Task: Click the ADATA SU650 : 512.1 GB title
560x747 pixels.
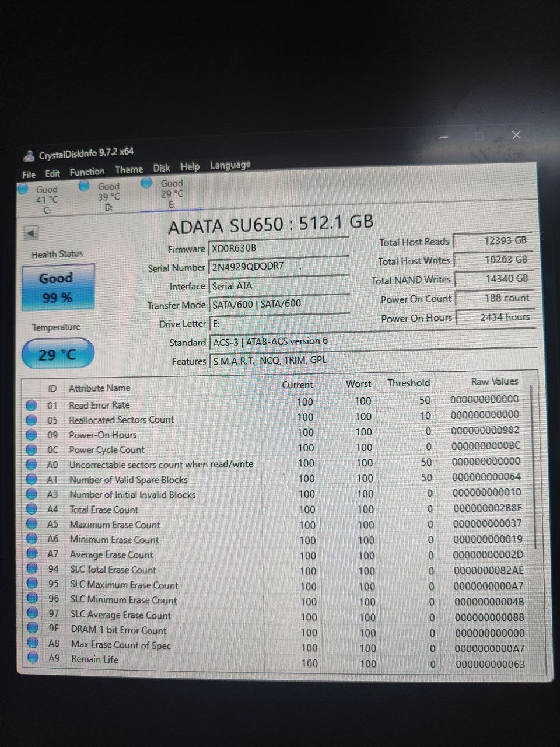Action: point(271,224)
